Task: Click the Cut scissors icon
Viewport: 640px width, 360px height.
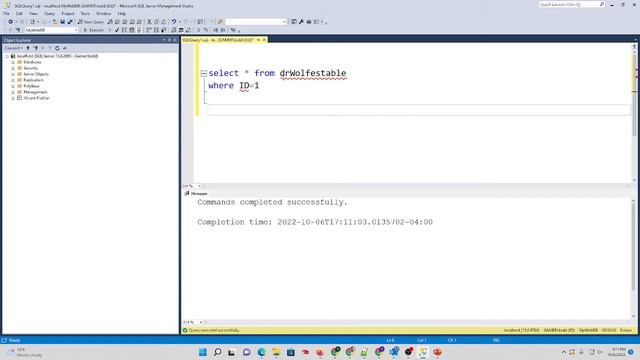Action: 149,22
